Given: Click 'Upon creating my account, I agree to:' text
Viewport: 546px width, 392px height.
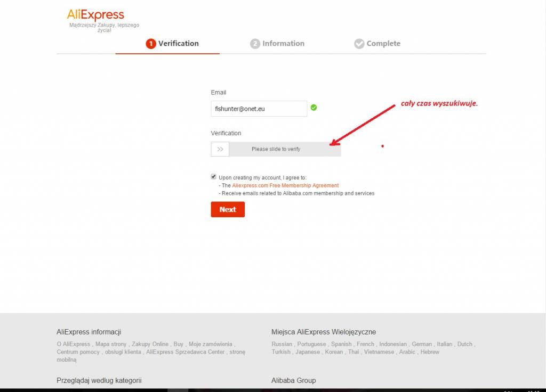Looking at the screenshot, I should 262,178.
